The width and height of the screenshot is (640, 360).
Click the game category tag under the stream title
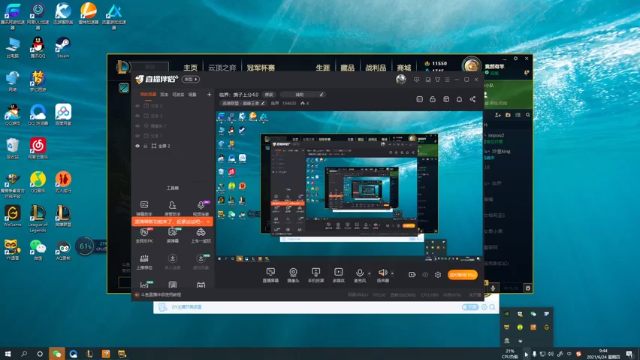pos(243,103)
